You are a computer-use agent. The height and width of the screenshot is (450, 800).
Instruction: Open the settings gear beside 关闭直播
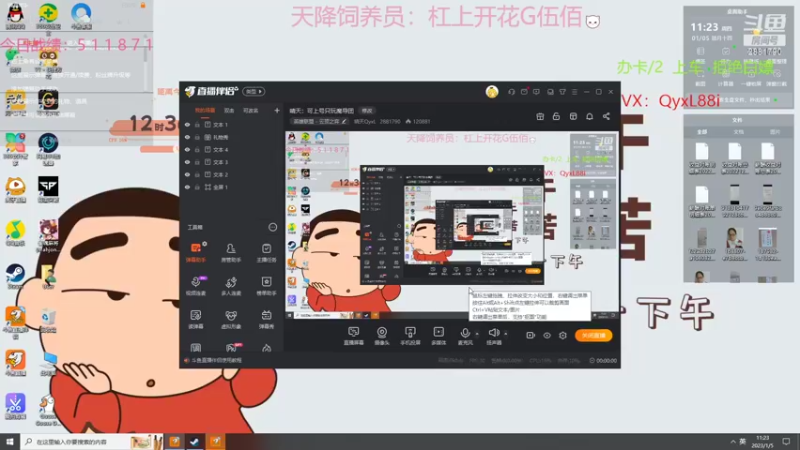click(562, 335)
